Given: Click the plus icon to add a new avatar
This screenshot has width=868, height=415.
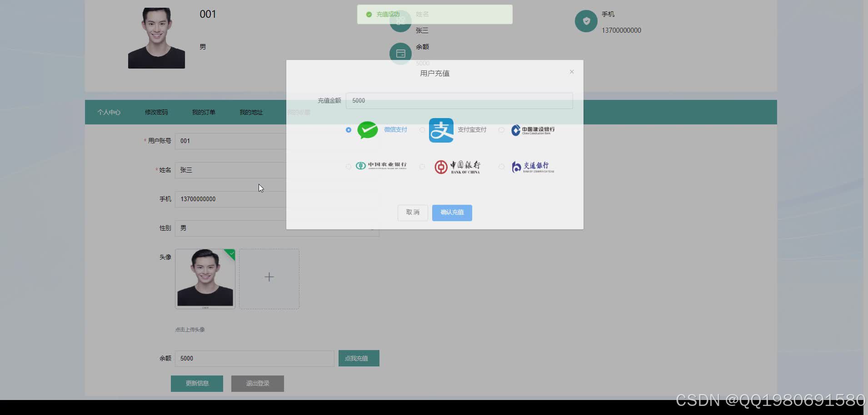Looking at the screenshot, I should [269, 277].
